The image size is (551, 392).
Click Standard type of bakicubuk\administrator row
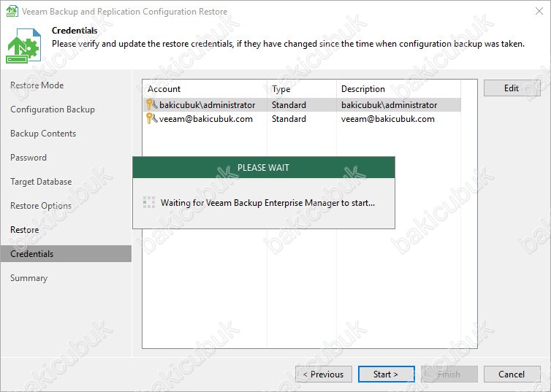coord(289,104)
